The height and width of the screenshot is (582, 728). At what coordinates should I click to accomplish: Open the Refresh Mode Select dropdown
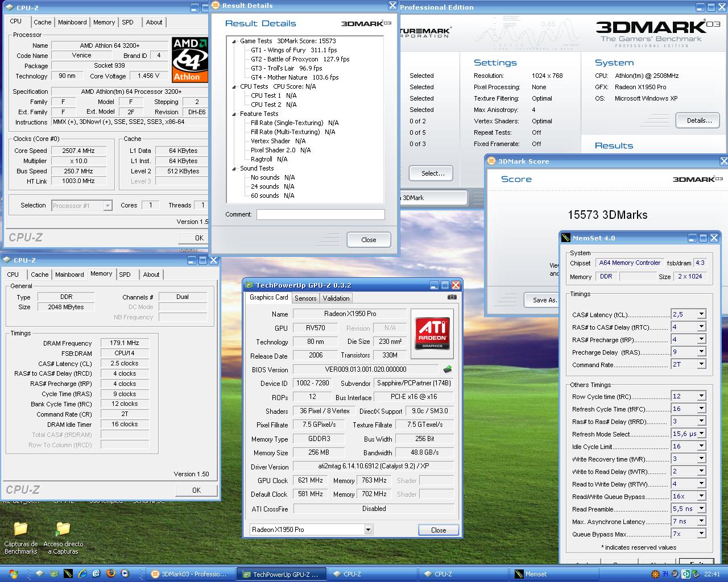click(701, 434)
